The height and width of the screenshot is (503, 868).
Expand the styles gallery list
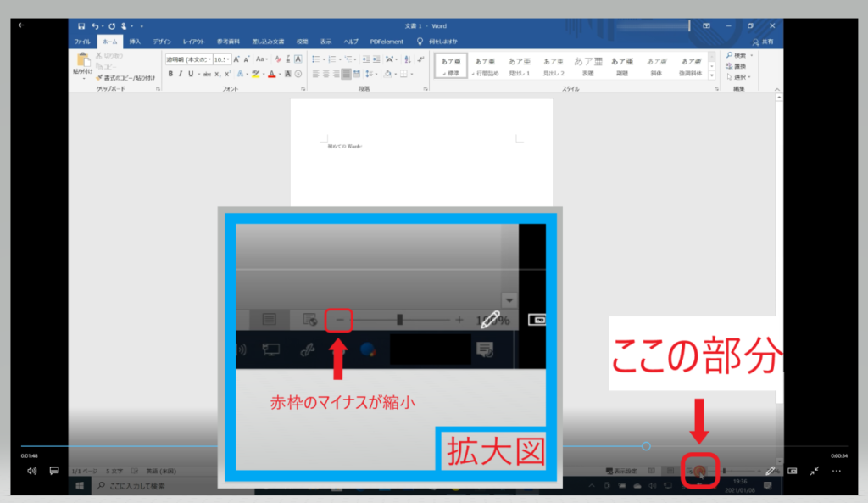(x=712, y=75)
